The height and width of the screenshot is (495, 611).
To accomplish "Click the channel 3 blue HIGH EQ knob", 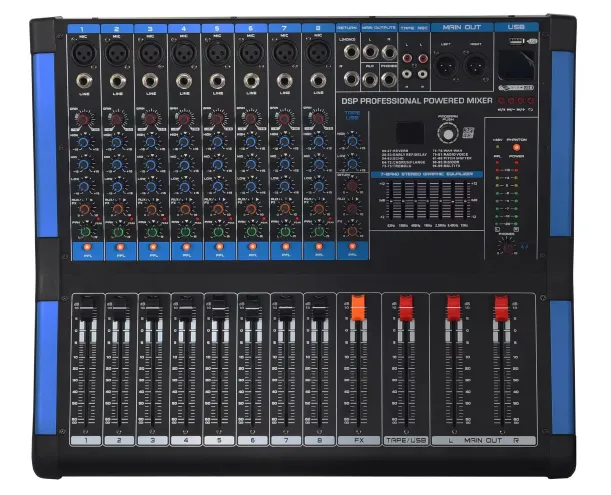I will [x=150, y=144].
